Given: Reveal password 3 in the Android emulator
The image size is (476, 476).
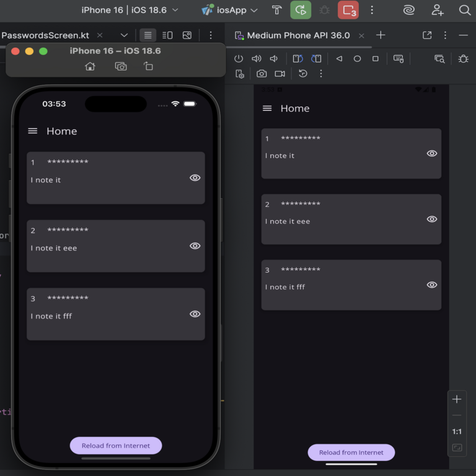Looking at the screenshot, I should click(431, 284).
